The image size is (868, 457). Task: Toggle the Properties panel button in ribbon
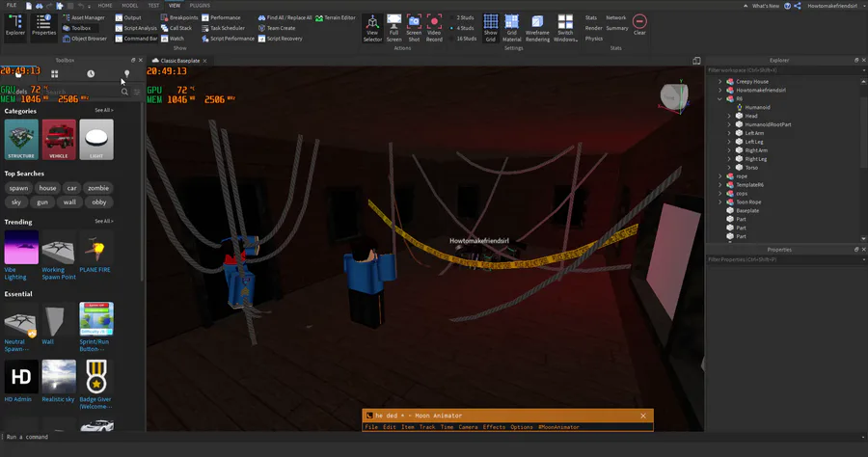(x=43, y=25)
